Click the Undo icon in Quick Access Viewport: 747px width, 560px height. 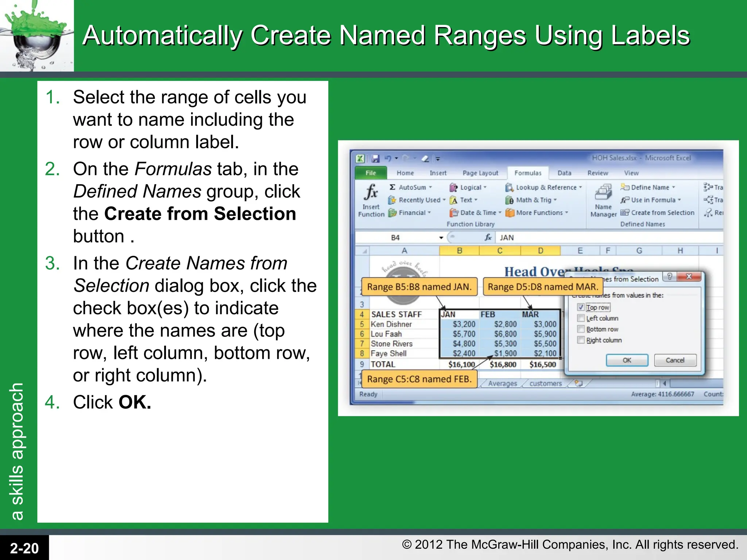pyautogui.click(x=388, y=159)
